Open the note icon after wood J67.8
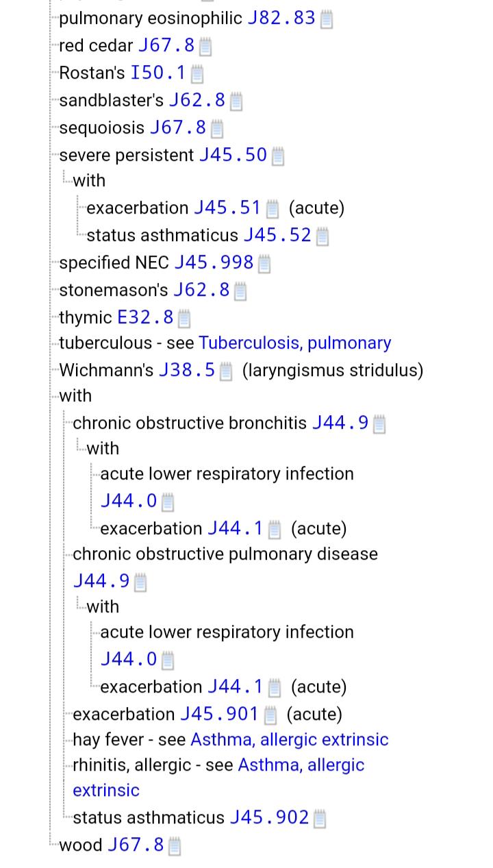The width and height of the screenshot is (493, 868). tap(175, 846)
